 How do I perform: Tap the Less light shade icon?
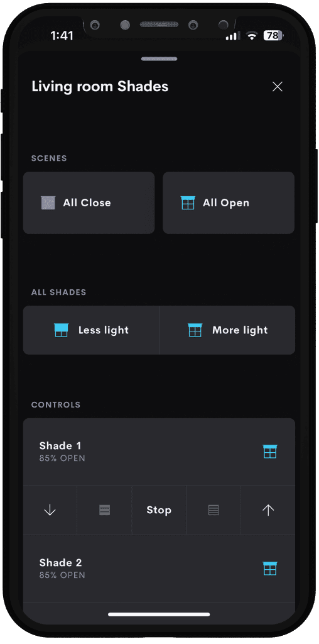coord(61,330)
